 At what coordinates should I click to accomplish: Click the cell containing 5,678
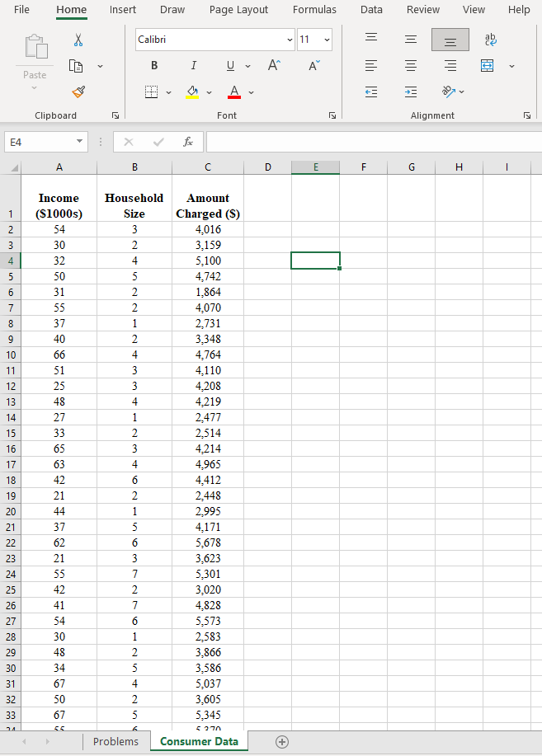208,543
